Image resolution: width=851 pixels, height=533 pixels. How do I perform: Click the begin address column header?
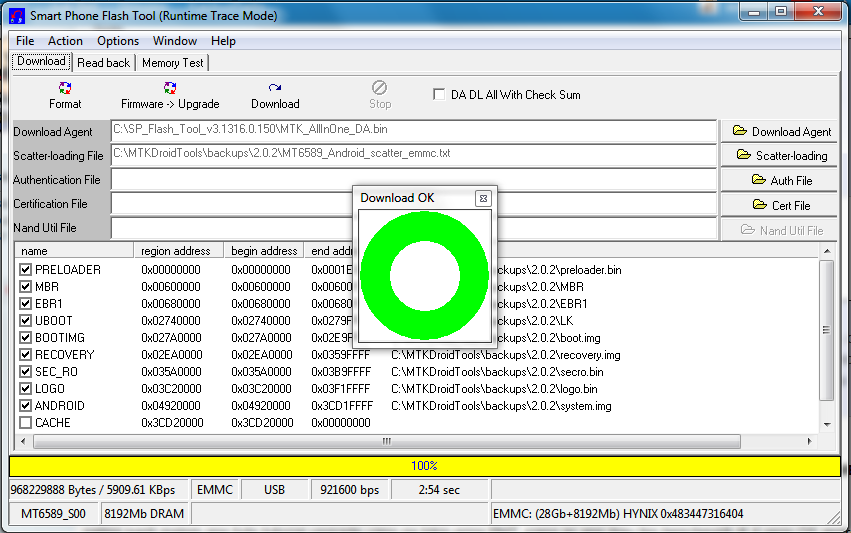[264, 251]
